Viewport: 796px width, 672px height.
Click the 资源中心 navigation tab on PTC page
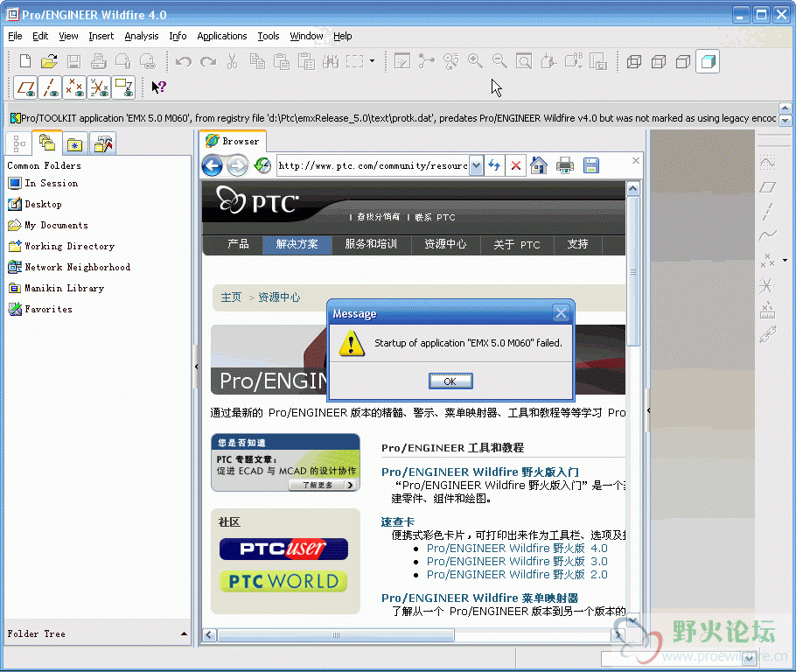point(445,244)
